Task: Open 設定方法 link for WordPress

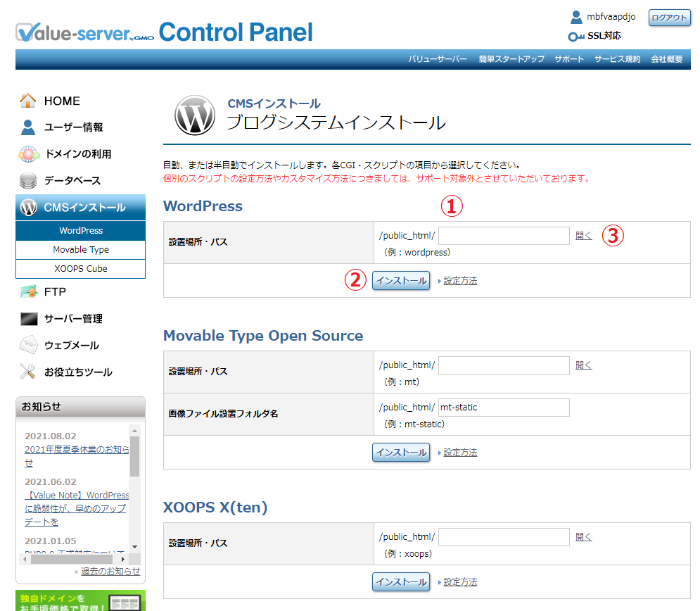Action: pyautogui.click(x=460, y=281)
